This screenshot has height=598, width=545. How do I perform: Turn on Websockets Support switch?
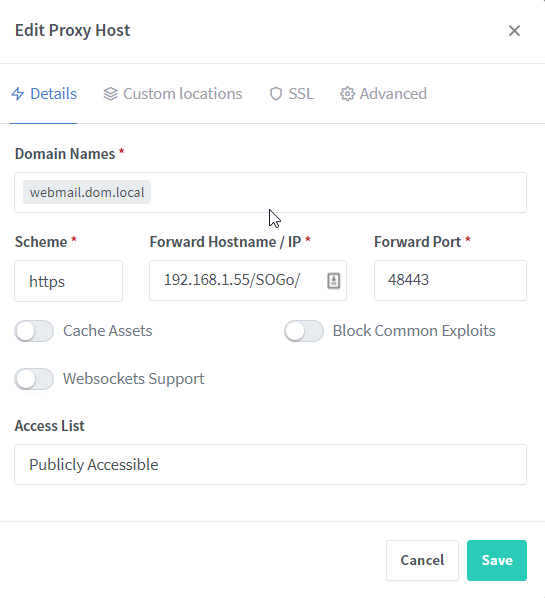click(34, 379)
